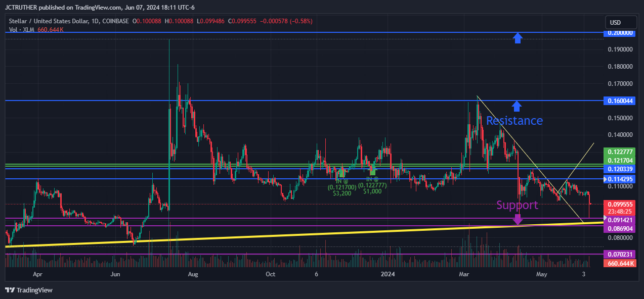The image size is (644, 299).
Task: Select the Support text annotation
Action: coord(517,205)
